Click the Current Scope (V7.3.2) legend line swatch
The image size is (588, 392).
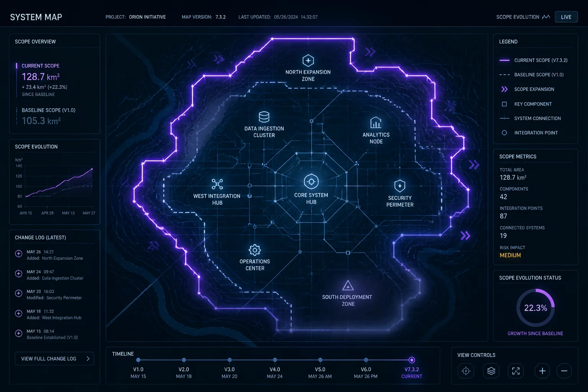[505, 60]
